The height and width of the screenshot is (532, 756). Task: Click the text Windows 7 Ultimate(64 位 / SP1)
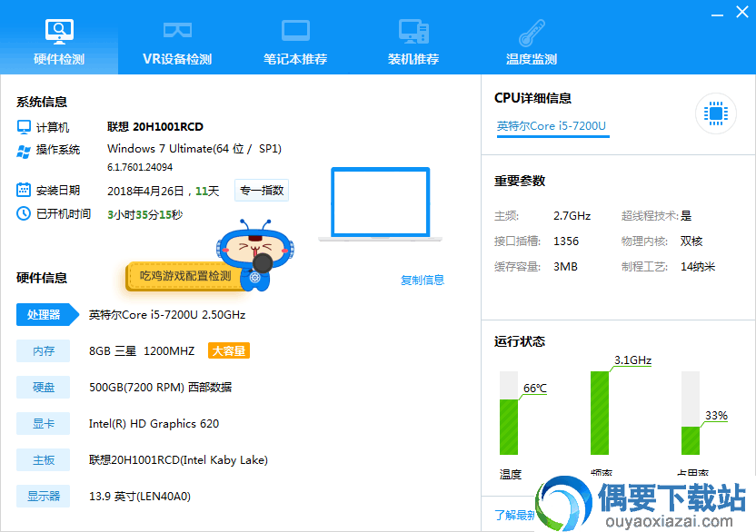[194, 148]
